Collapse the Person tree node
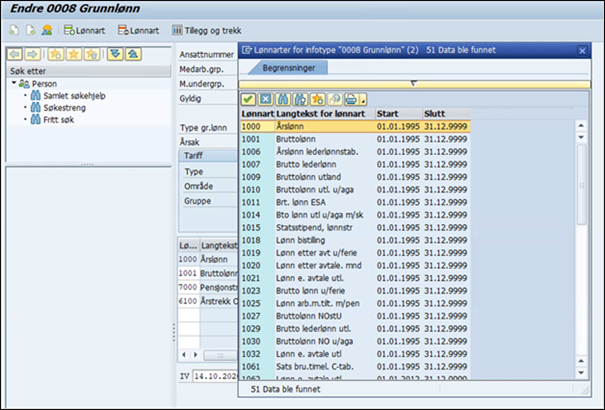Viewport: 605px width, 410px height. pyautogui.click(x=14, y=83)
